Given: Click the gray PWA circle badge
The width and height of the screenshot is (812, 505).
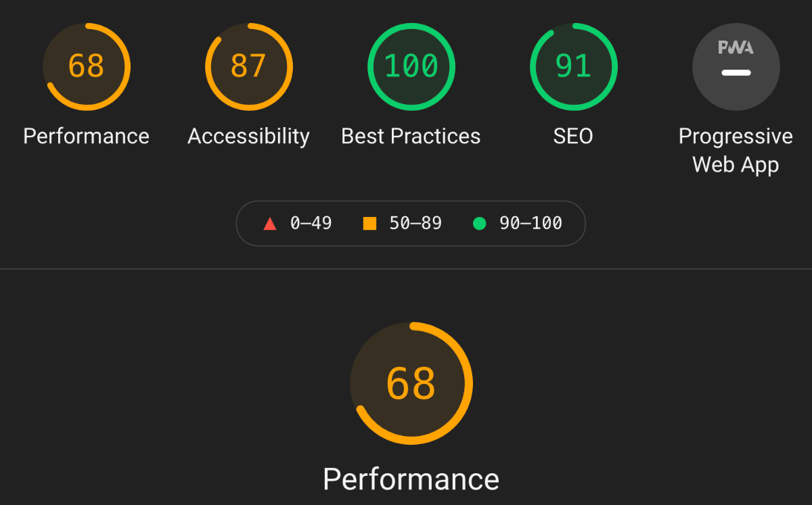Looking at the screenshot, I should [736, 66].
